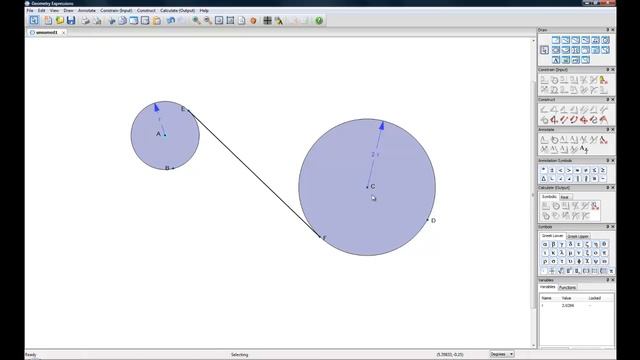
Task: Insert Greek letter lambda from Symbols panel
Action: tap(562, 253)
